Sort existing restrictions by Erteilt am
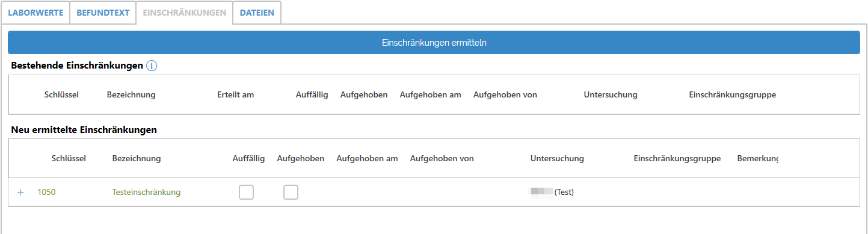The image size is (868, 234). (x=235, y=95)
